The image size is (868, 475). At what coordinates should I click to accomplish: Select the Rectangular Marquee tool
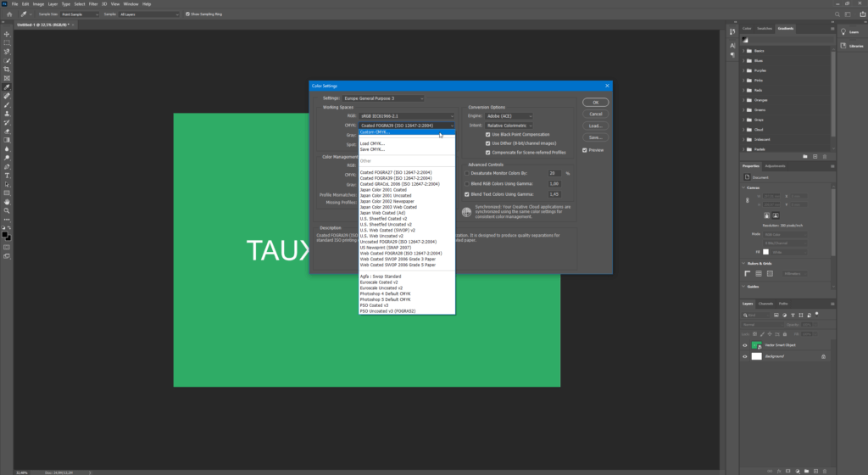pyautogui.click(x=7, y=43)
